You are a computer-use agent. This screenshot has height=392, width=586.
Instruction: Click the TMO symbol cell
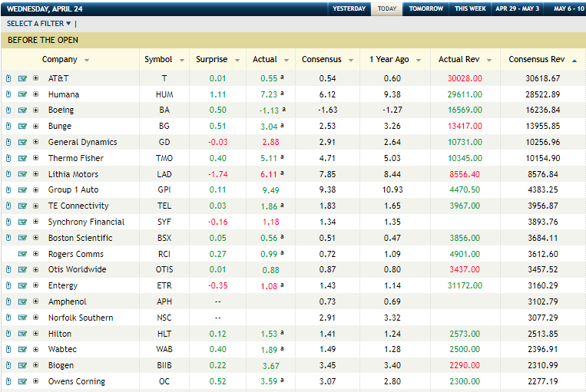(x=164, y=158)
